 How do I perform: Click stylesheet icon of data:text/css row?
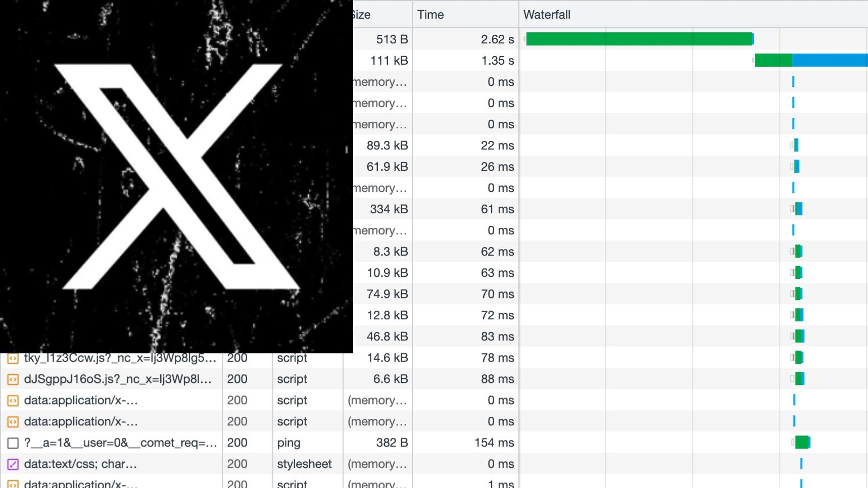[13, 464]
